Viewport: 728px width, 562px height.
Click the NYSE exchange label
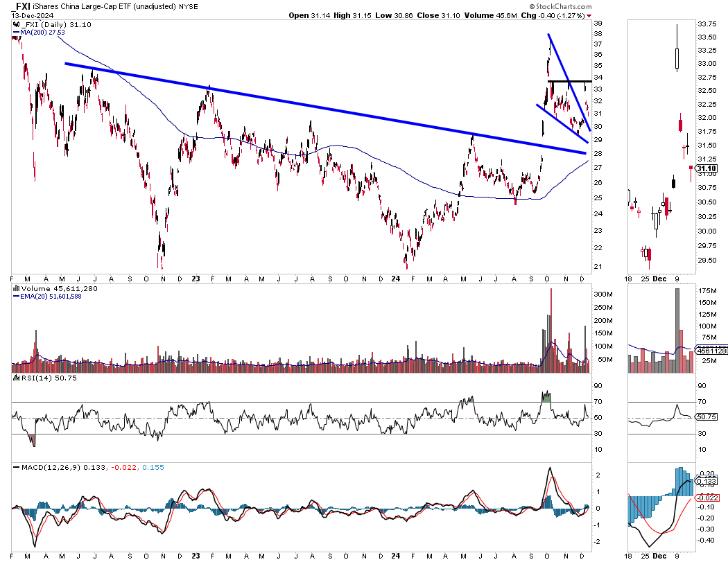(x=188, y=6)
